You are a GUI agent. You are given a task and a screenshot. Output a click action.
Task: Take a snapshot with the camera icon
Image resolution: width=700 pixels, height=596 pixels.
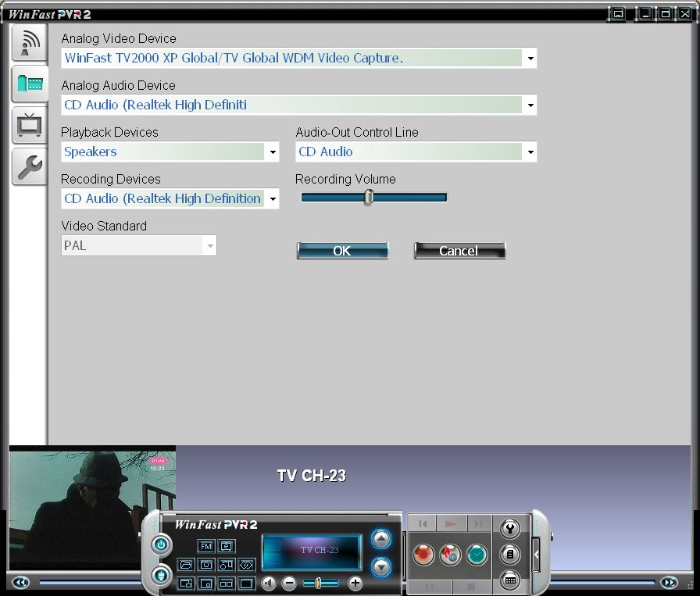click(205, 565)
